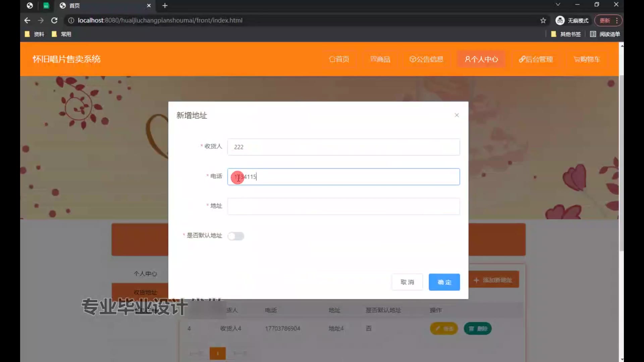Click the 确定 button
Screen dimensions: 644x362
(444, 282)
